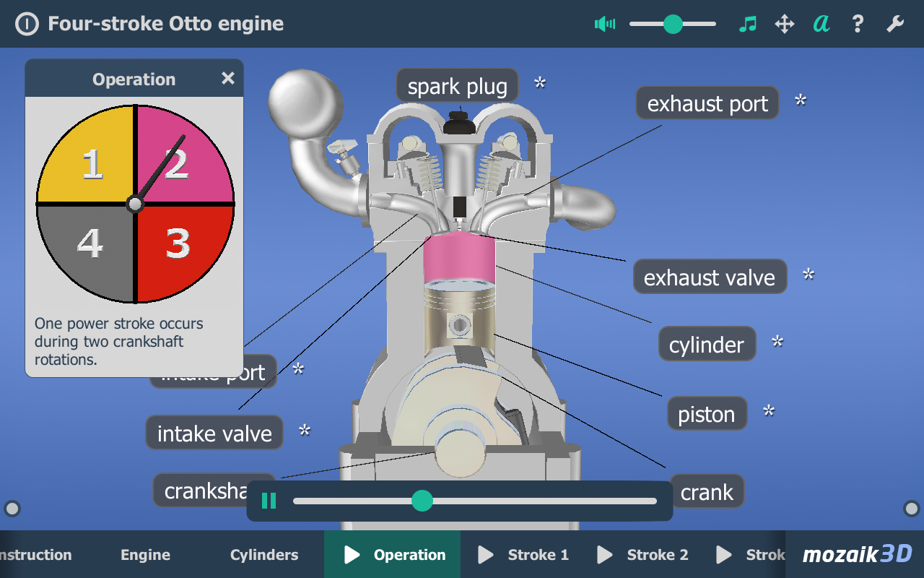Toggle background music with the note icon

tap(748, 24)
